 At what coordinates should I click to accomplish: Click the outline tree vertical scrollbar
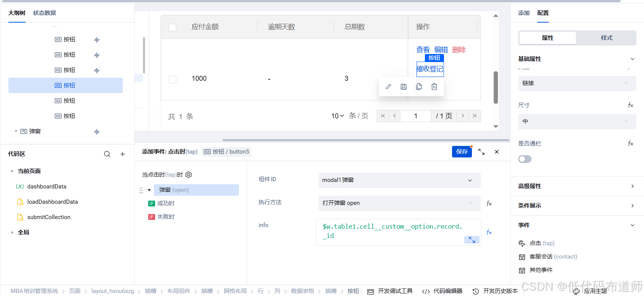tap(144, 55)
